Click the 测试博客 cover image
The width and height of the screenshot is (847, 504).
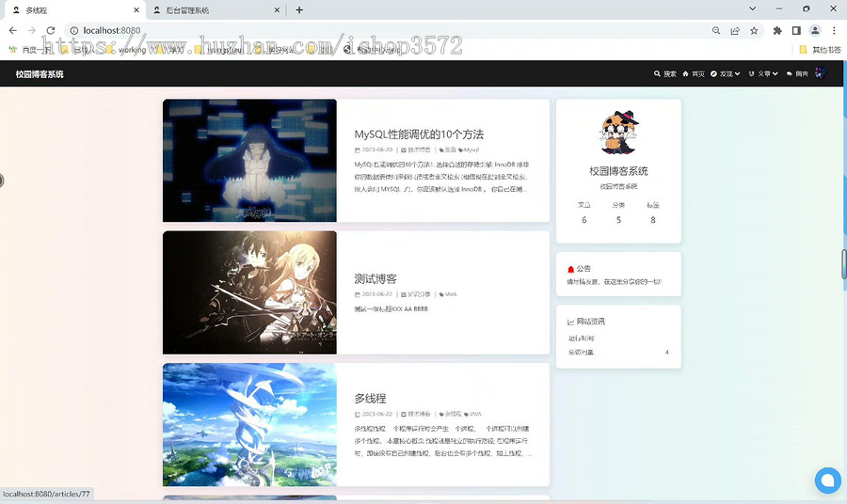tap(249, 292)
